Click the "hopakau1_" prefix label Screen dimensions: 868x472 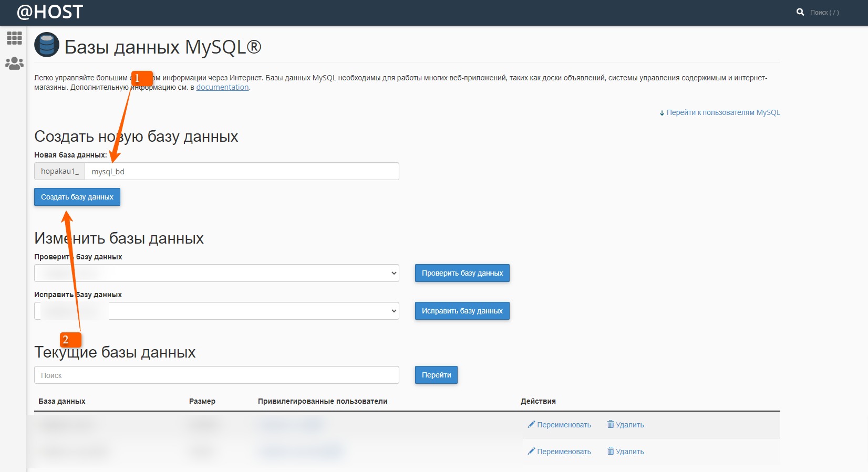point(60,171)
